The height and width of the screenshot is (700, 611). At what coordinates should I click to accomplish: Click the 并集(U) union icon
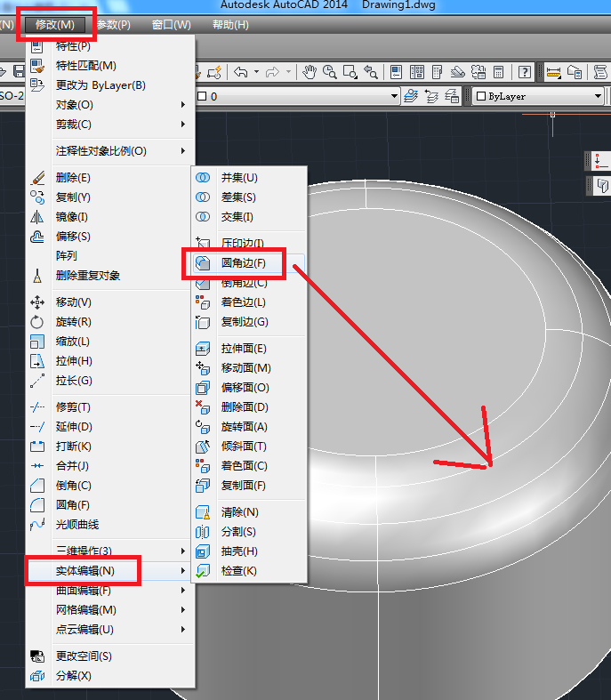[x=203, y=178]
